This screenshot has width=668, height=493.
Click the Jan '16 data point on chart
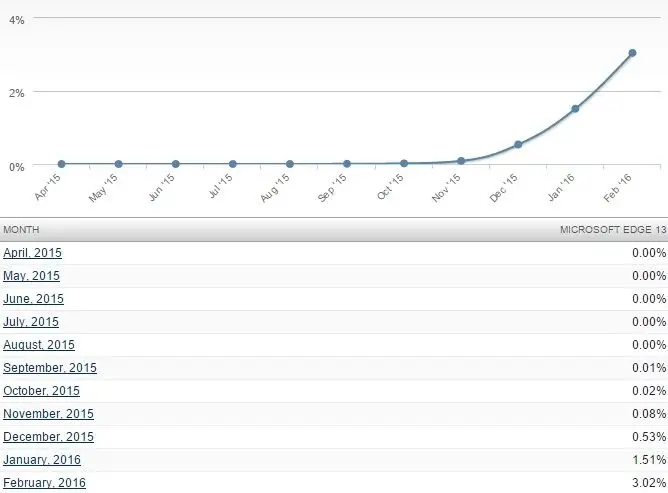(x=575, y=109)
